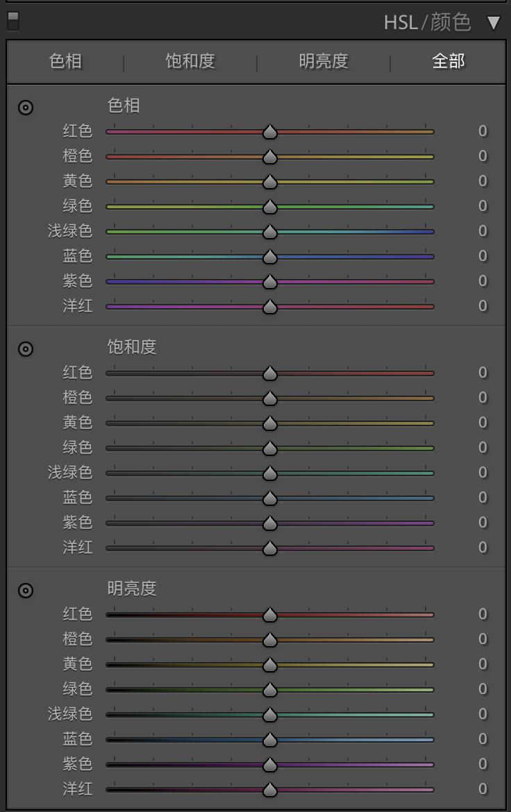Click the HSL mode in panel header
This screenshot has height=812, width=511.
coord(401,22)
